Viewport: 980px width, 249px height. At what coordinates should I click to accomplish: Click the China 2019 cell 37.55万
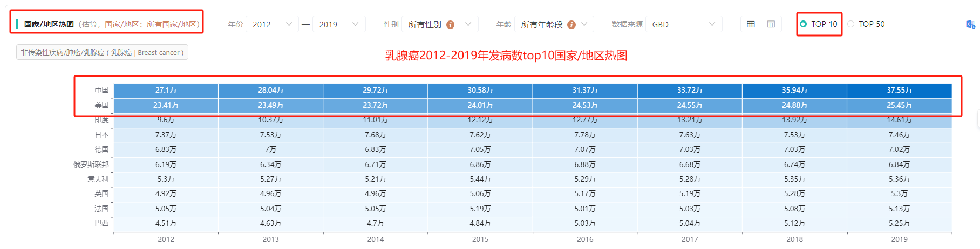point(899,90)
